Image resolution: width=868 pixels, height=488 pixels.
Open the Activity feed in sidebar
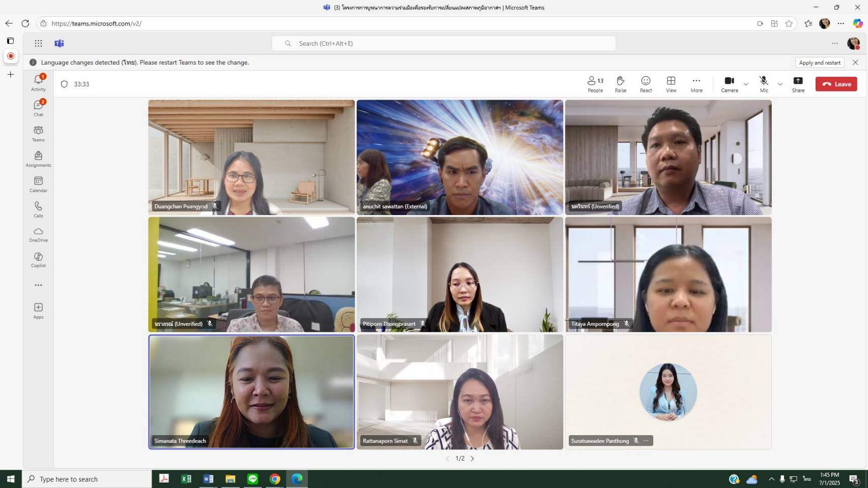pos(38,83)
